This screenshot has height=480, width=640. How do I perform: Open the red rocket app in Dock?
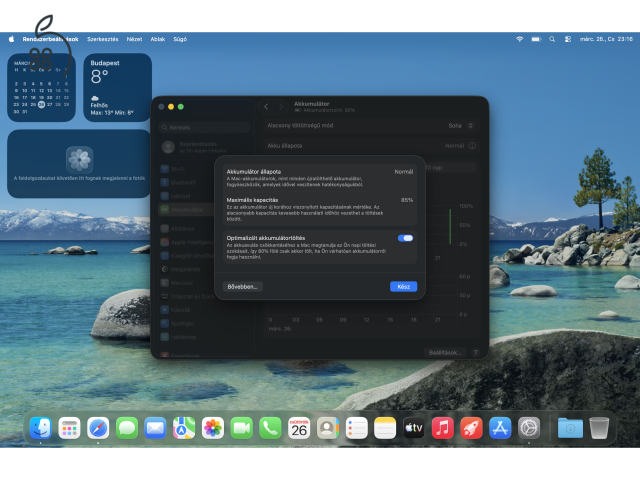(x=471, y=428)
